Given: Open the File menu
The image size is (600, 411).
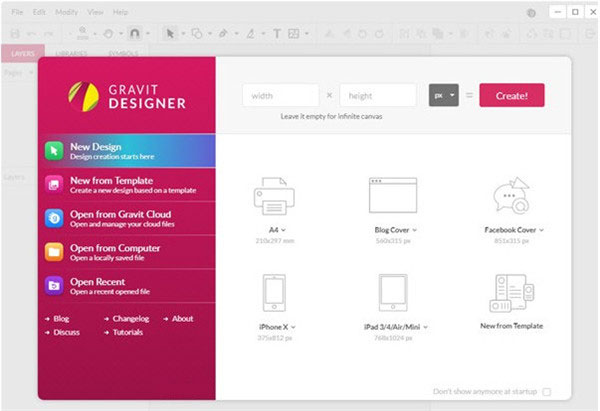Looking at the screenshot, I should click(x=17, y=12).
